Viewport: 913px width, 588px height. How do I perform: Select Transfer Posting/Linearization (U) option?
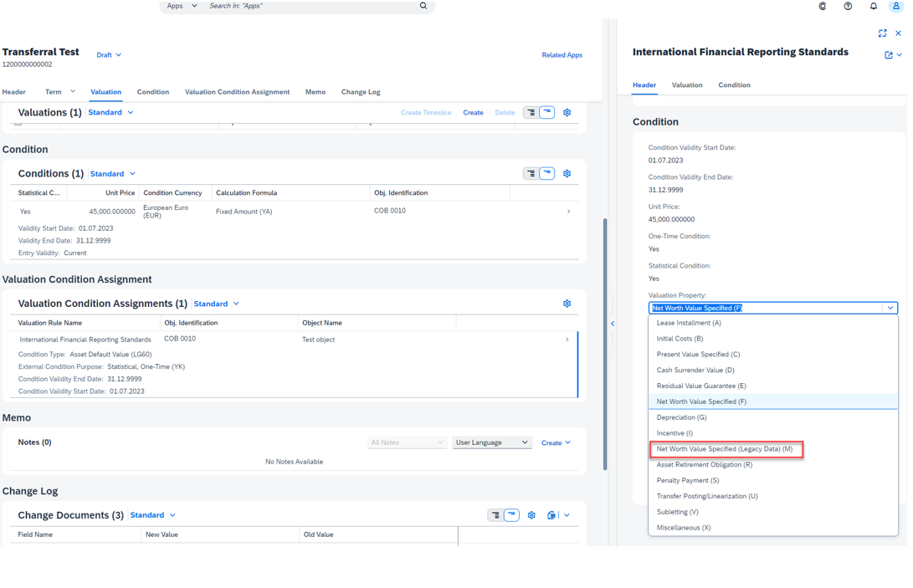[773, 496]
